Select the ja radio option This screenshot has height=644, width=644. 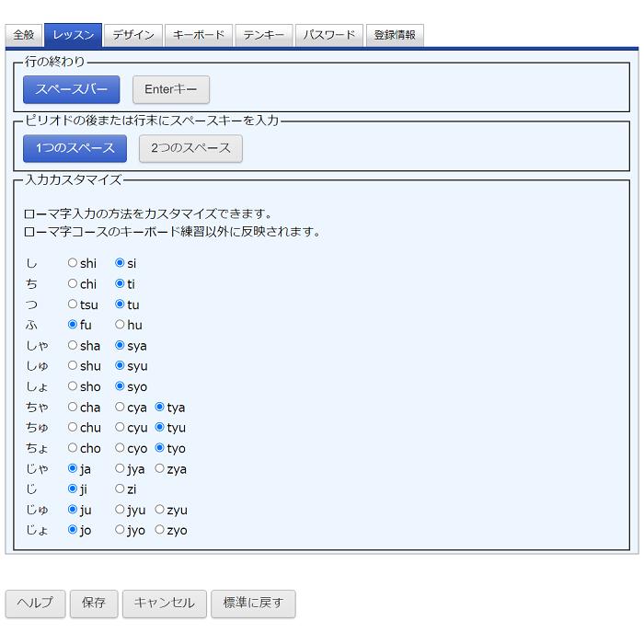coord(73,468)
